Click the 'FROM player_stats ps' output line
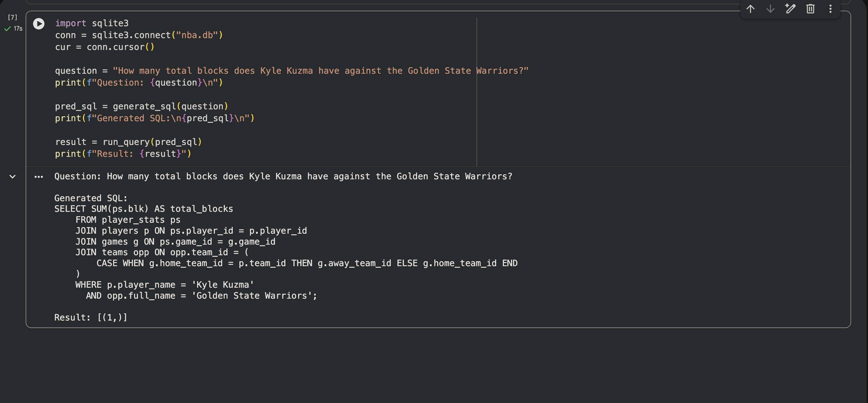This screenshot has height=403, width=868. click(128, 220)
